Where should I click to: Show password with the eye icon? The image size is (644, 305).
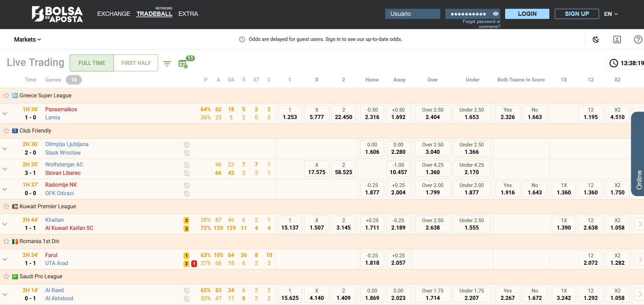(x=495, y=14)
